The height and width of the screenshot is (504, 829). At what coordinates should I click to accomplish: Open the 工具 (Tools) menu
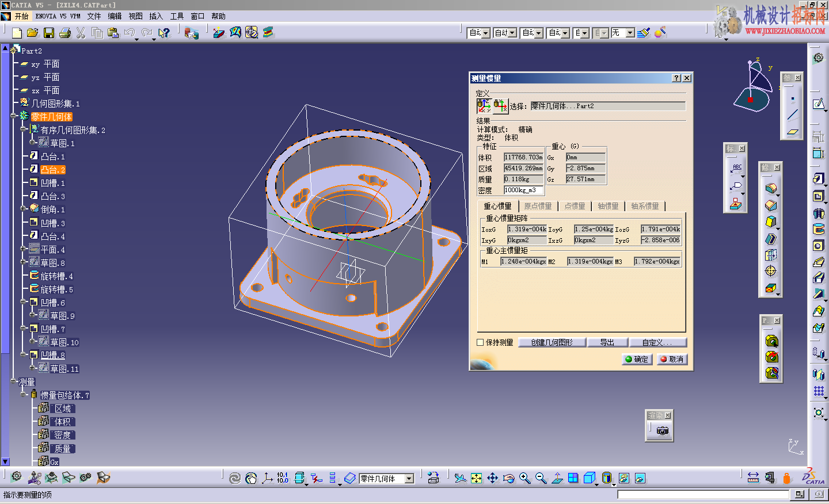(x=177, y=16)
